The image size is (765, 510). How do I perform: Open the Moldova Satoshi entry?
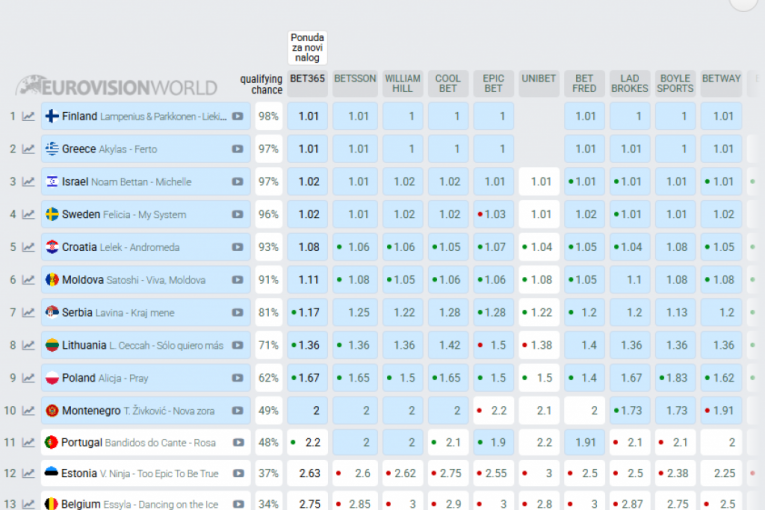pos(145,280)
